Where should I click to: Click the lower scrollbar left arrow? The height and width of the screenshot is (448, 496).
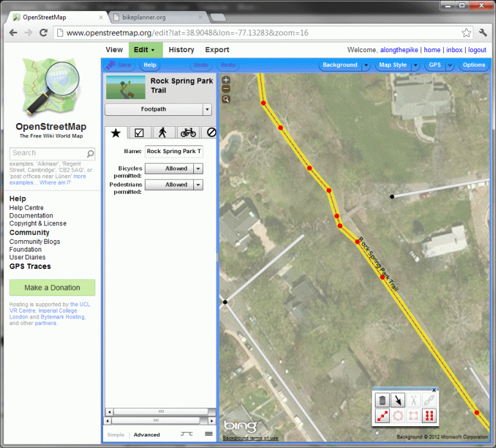108,421
